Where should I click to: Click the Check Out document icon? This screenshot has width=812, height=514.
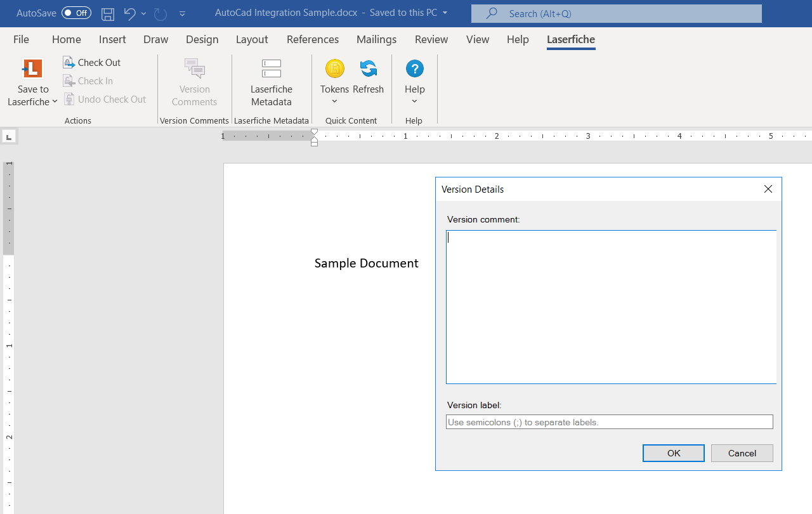69,63
